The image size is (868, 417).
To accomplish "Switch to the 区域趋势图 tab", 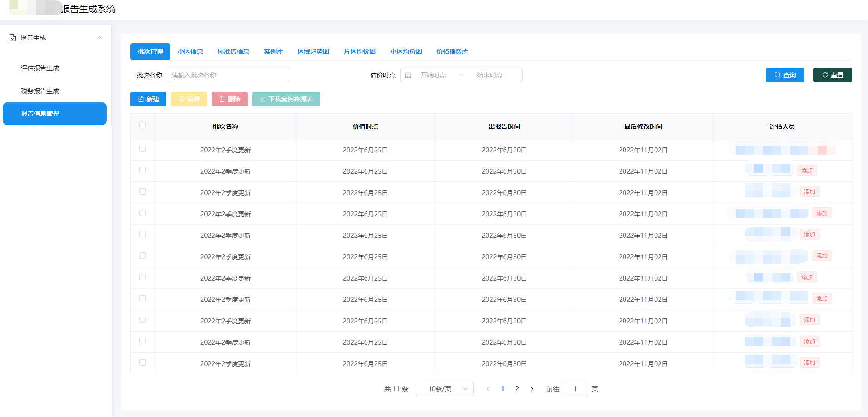I will point(313,51).
